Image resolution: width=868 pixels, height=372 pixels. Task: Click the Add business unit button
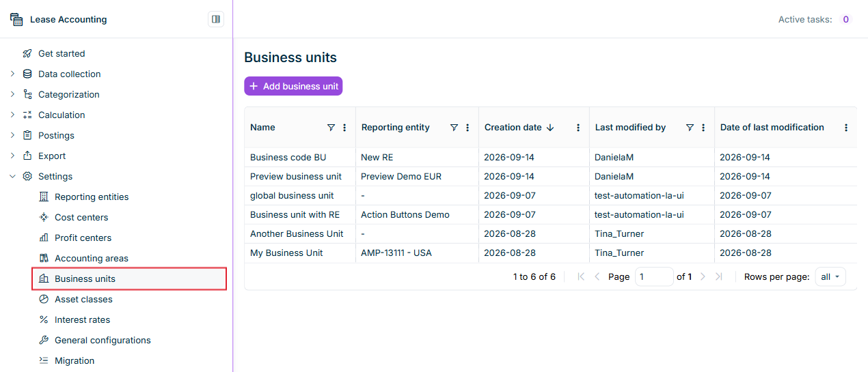[x=293, y=86]
